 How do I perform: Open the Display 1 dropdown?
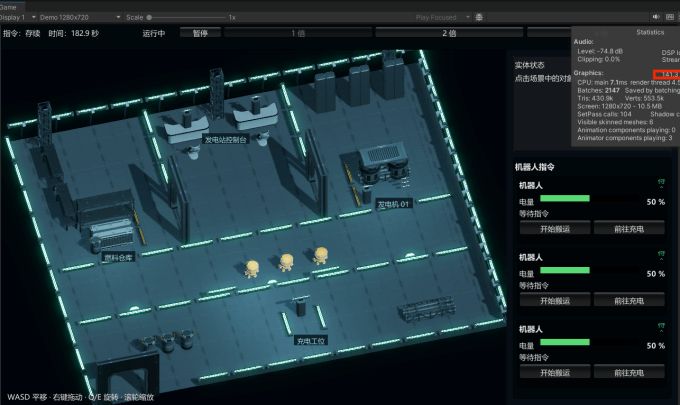[18, 17]
